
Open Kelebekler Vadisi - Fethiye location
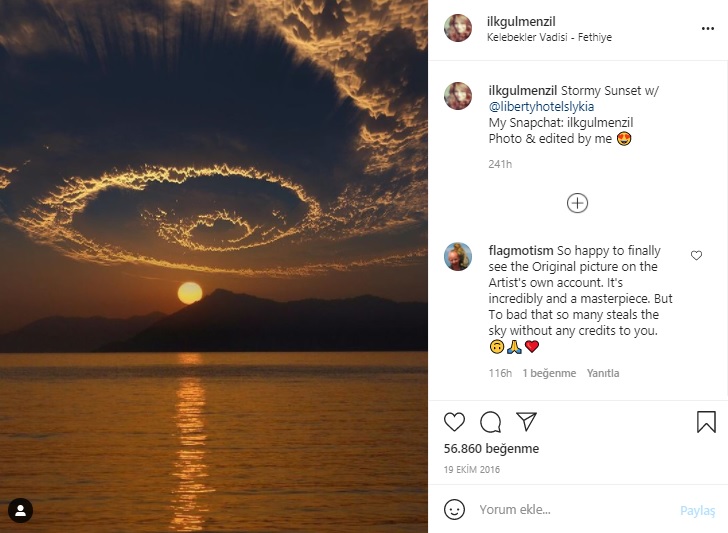[x=549, y=38]
